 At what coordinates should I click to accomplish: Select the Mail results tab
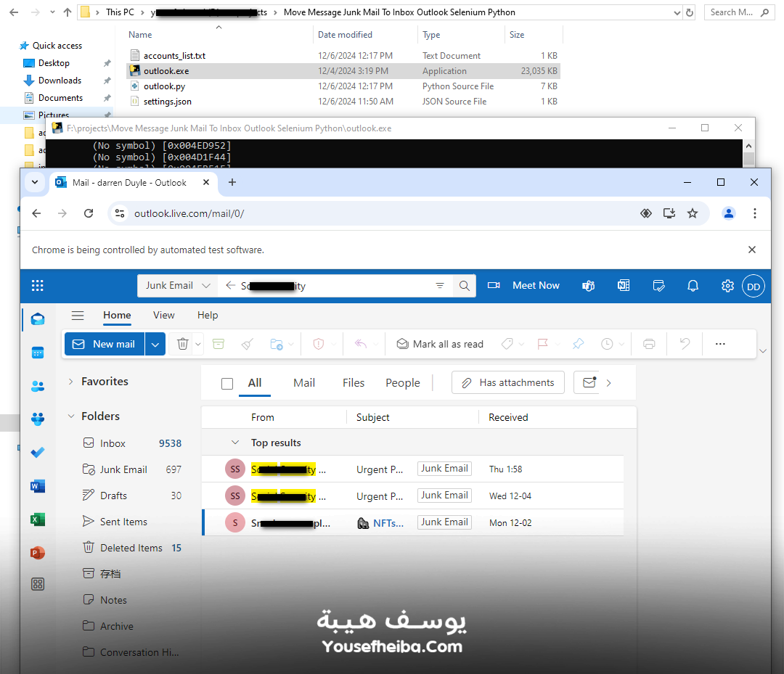click(x=303, y=382)
